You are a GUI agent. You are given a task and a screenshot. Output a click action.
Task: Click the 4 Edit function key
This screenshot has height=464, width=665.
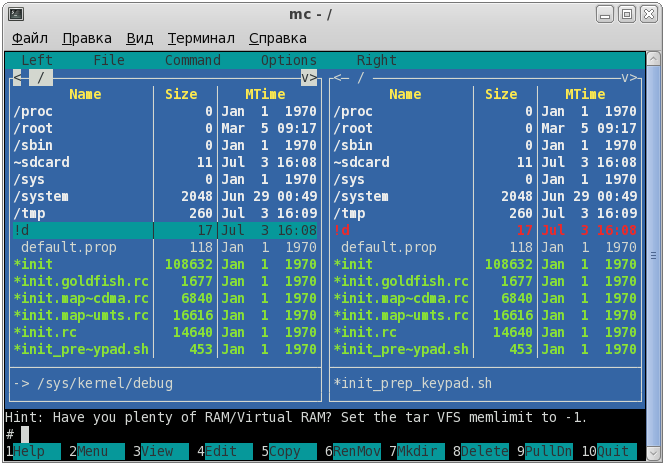pyautogui.click(x=225, y=451)
